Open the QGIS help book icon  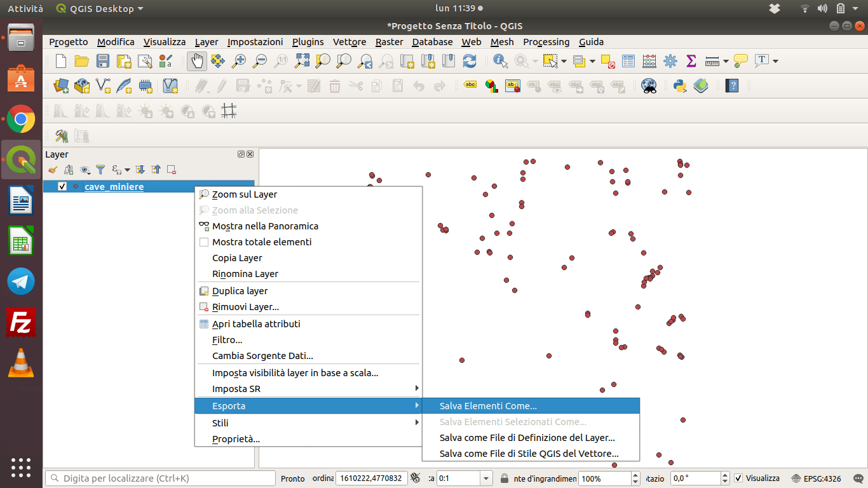coord(732,86)
